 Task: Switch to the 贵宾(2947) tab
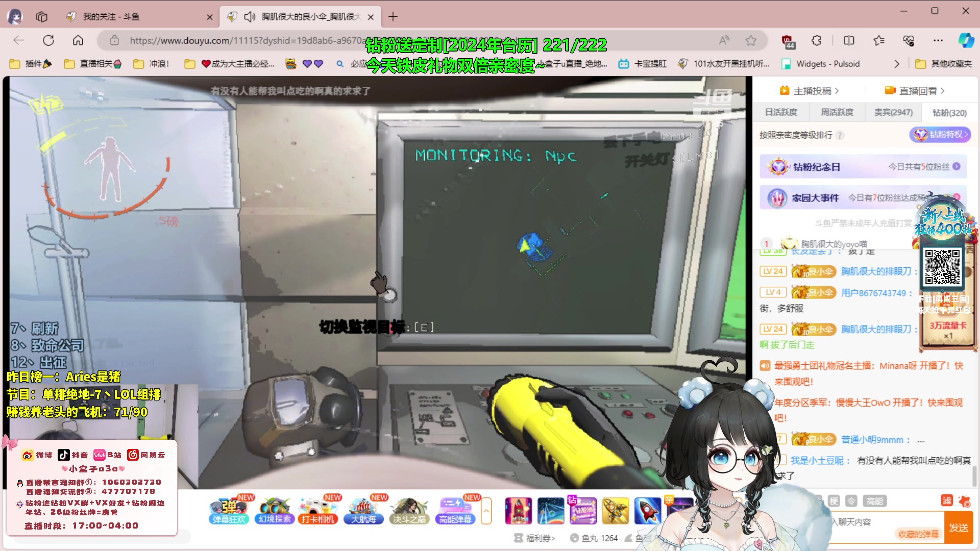point(893,112)
